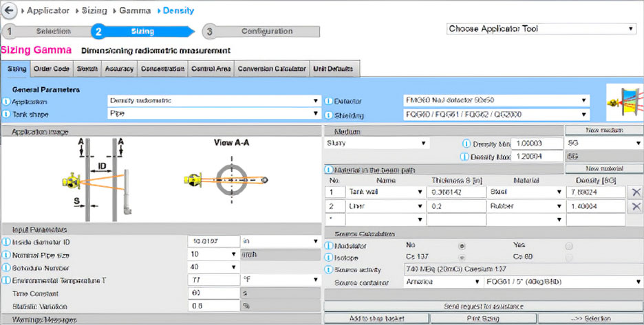
Task: Click the back arrow navigation icon
Action: [10, 10]
